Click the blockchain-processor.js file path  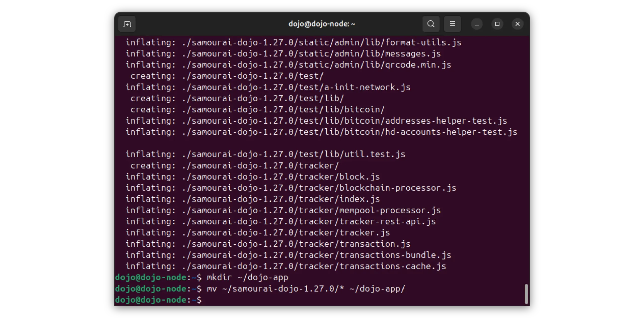[x=319, y=188]
